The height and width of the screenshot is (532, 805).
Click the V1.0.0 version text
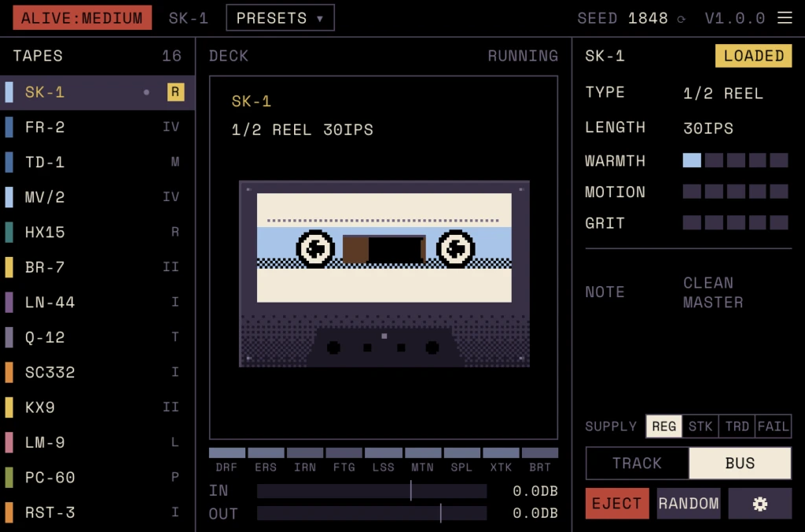735,19
